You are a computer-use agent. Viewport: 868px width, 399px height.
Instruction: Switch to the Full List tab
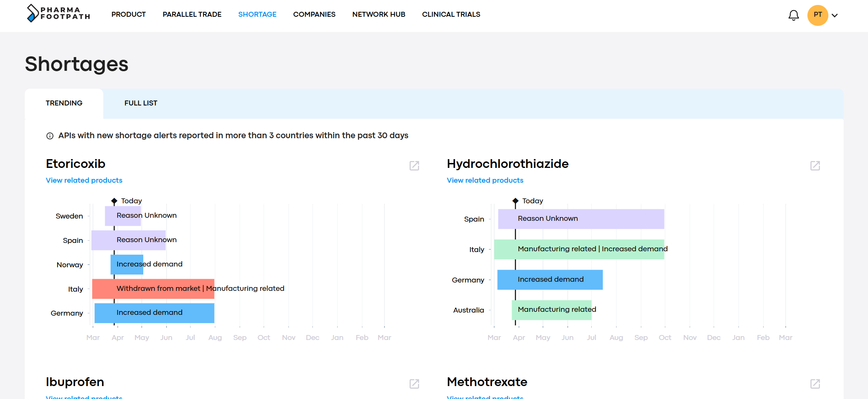[141, 103]
